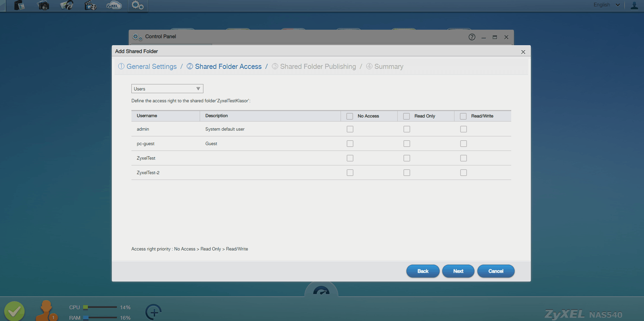Viewport: 644px width, 321px height.
Task: Set No Access for admin user
Action: coord(350,129)
